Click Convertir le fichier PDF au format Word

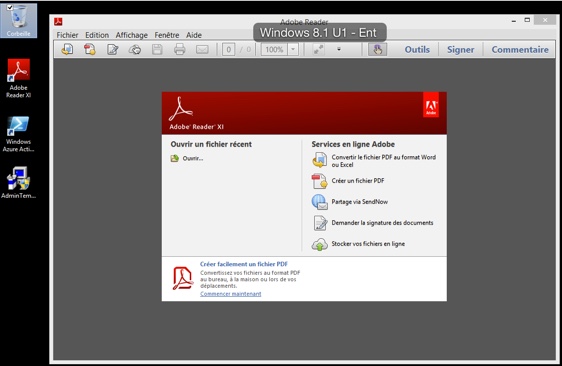[384, 161]
